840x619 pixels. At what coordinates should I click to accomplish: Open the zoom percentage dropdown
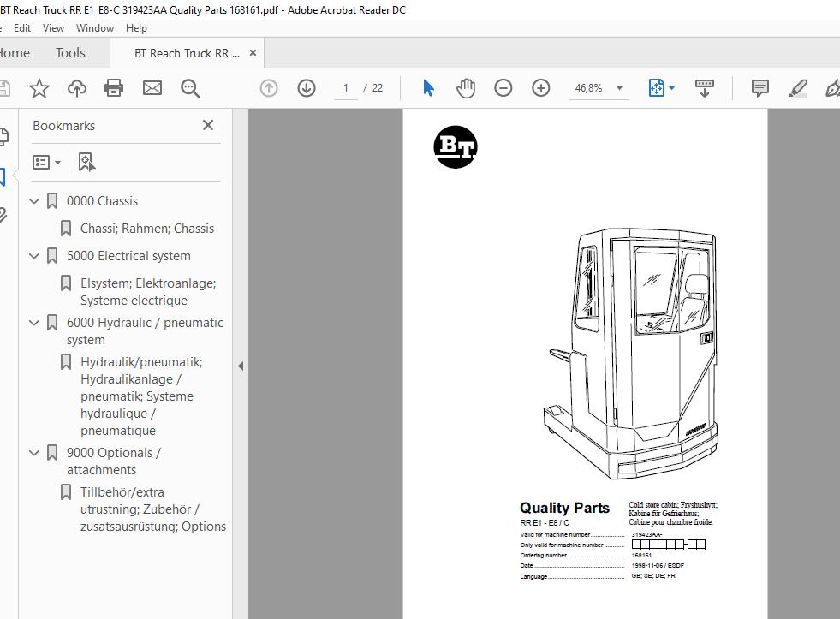coord(619,88)
